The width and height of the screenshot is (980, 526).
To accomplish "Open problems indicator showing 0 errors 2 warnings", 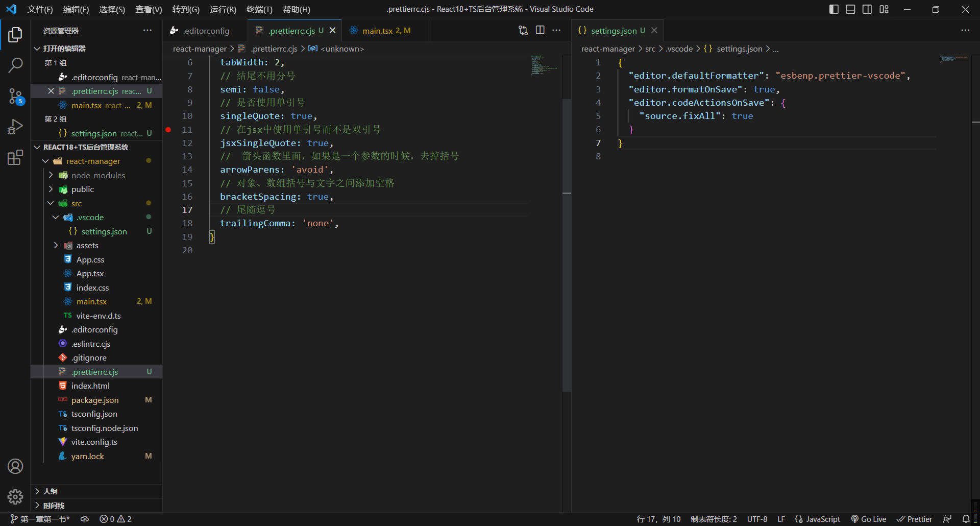I will 115,519.
